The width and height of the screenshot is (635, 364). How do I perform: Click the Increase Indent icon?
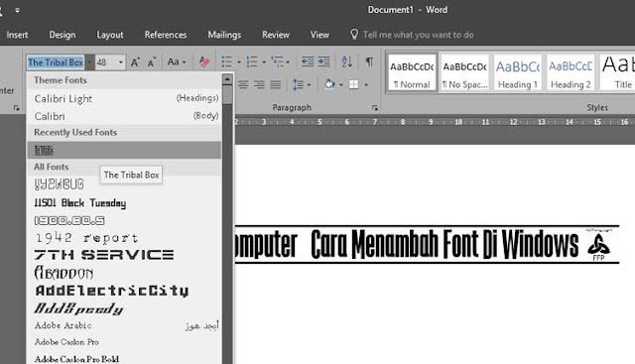(x=323, y=61)
